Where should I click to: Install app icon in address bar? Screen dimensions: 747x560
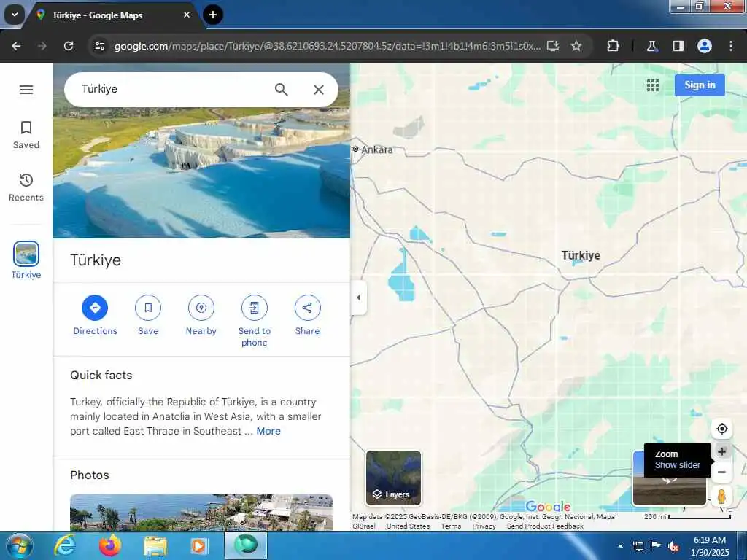553,46
